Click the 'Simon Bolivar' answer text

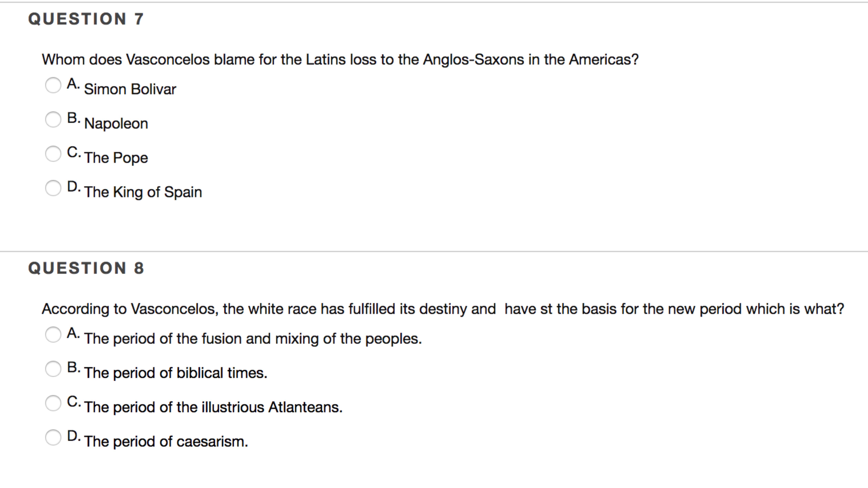click(x=130, y=89)
